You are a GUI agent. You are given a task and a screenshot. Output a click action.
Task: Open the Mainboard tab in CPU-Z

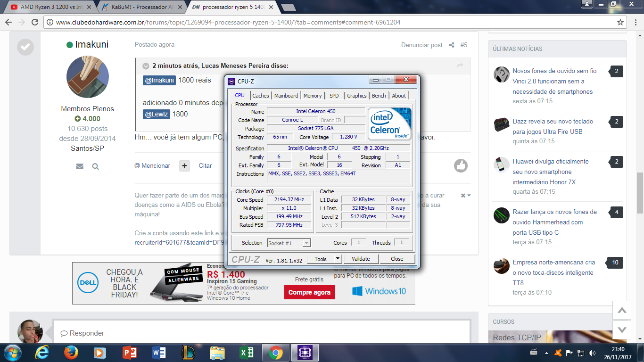286,96
